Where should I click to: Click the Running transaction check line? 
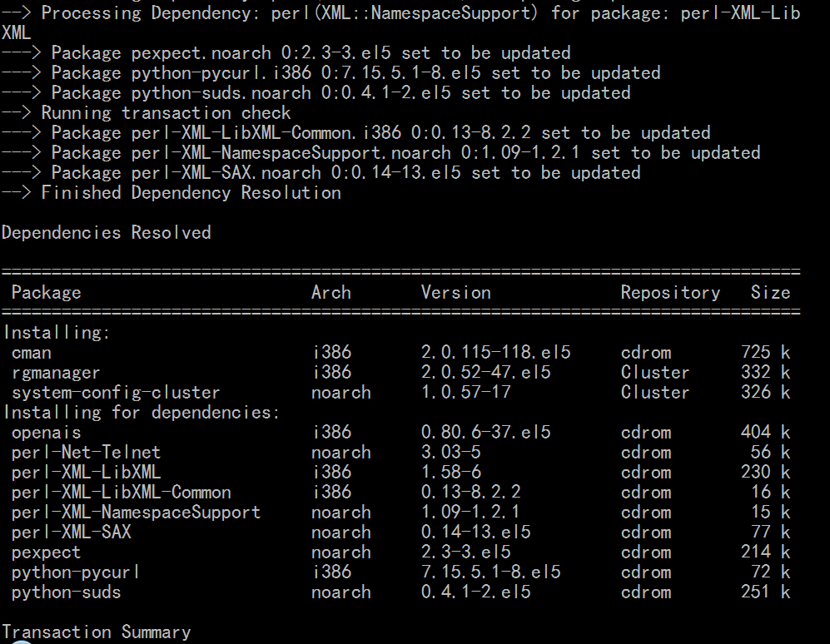(166, 113)
